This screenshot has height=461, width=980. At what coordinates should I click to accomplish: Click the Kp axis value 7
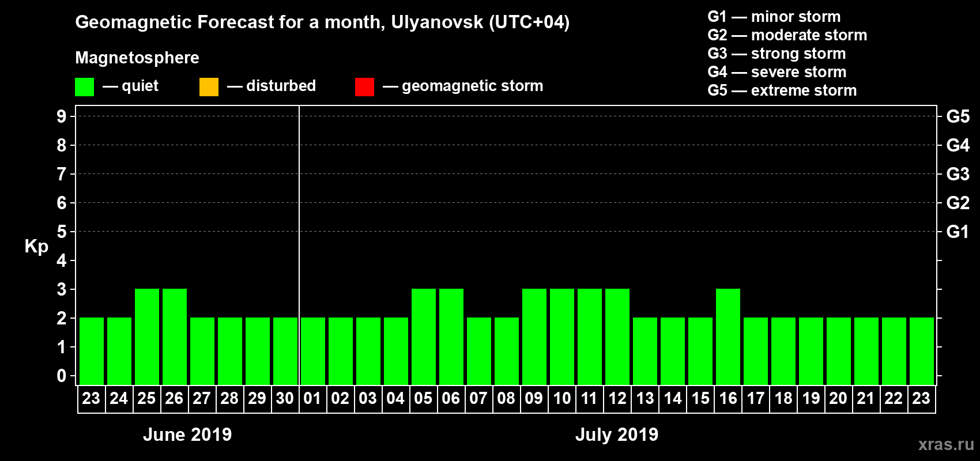[62, 174]
